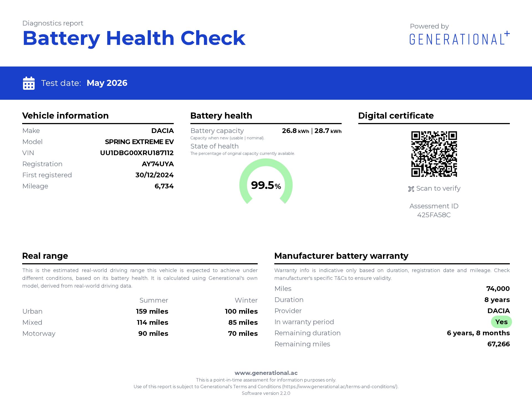Click the Software version 2.2.0 text
This screenshot has height=399, width=532.
click(x=266, y=393)
